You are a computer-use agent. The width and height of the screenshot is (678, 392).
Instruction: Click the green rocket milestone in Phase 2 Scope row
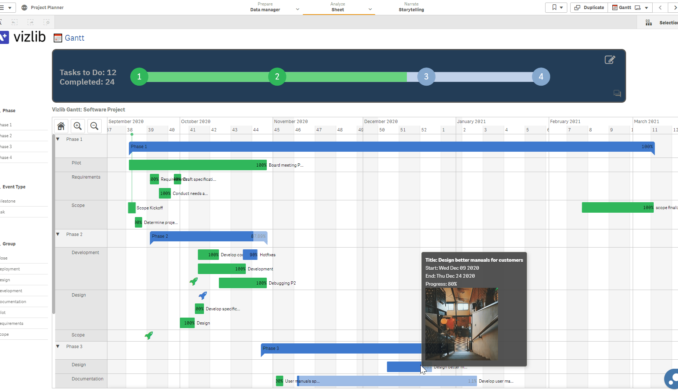(149, 335)
